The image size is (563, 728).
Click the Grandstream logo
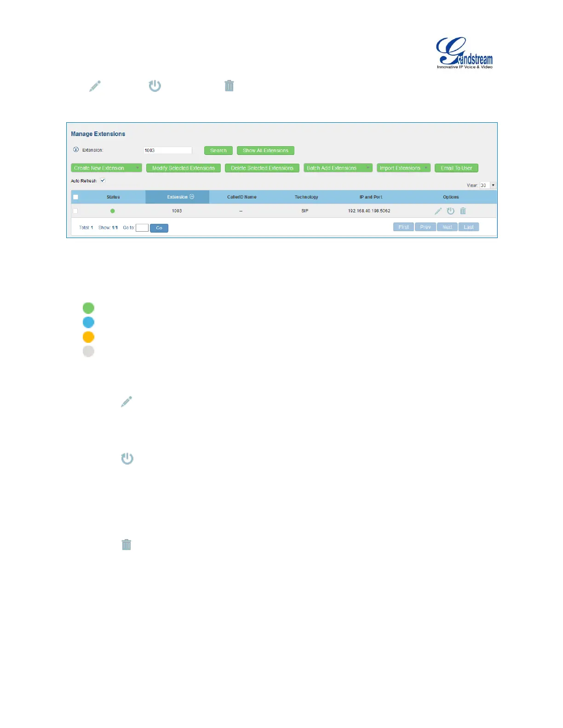pyautogui.click(x=465, y=53)
